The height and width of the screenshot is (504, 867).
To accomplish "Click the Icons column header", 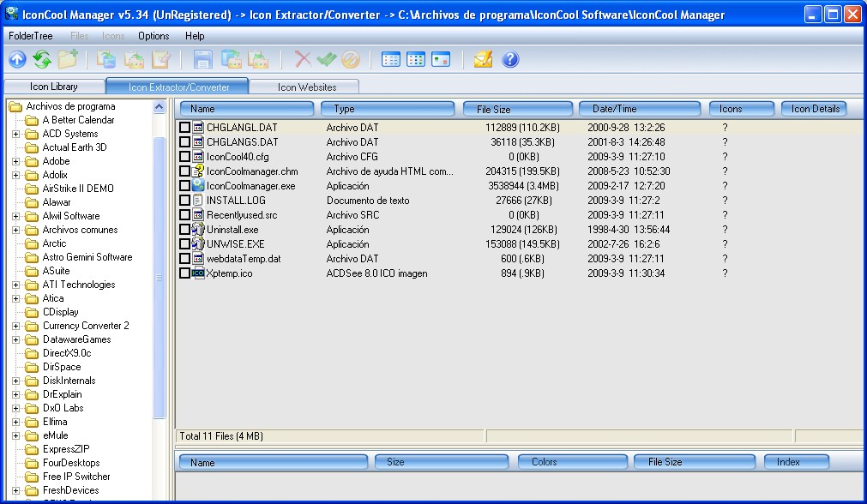I will click(x=741, y=109).
